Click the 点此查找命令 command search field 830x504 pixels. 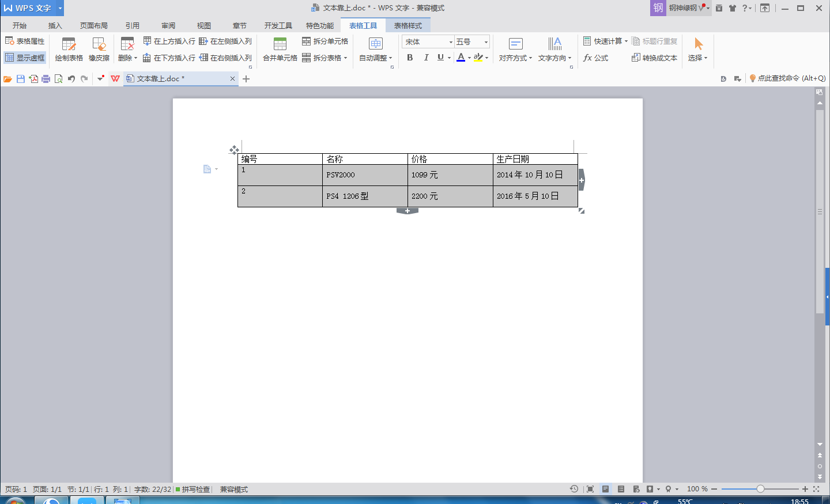[x=787, y=78]
